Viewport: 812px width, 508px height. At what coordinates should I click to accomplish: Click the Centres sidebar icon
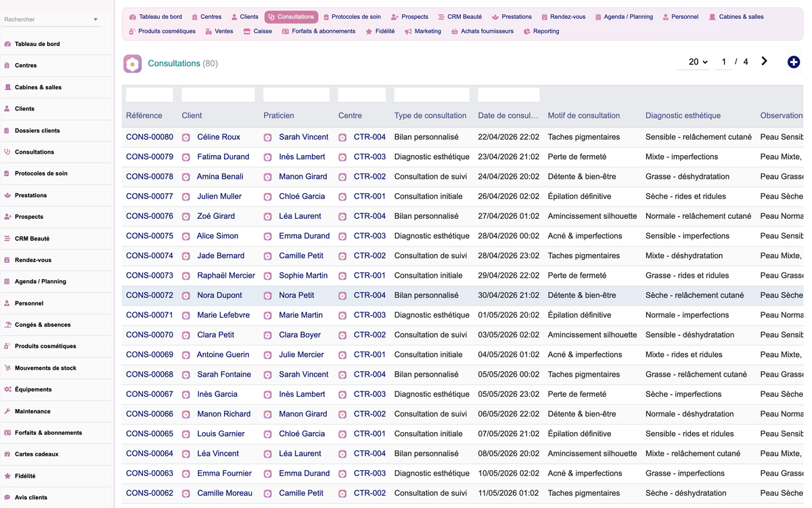tap(7, 66)
